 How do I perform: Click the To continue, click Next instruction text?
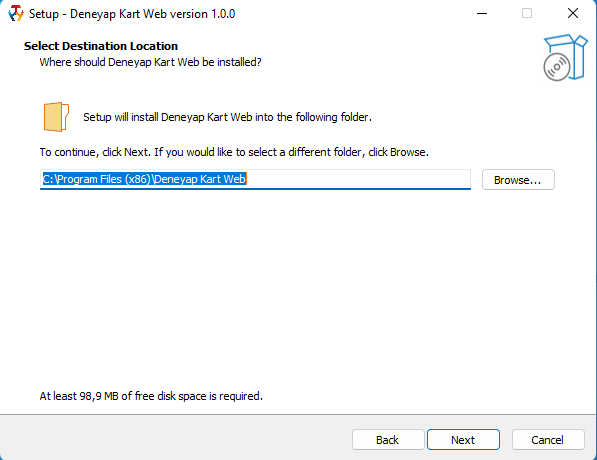pos(234,152)
